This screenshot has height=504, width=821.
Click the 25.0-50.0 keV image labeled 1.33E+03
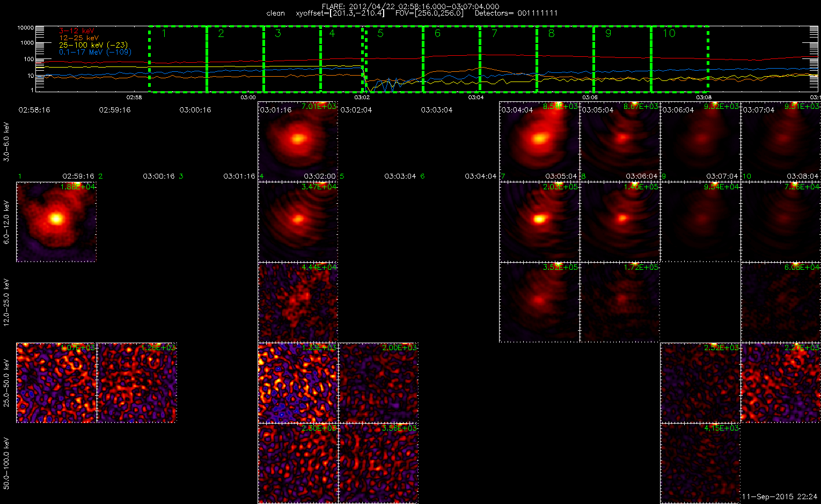pyautogui.click(x=298, y=383)
